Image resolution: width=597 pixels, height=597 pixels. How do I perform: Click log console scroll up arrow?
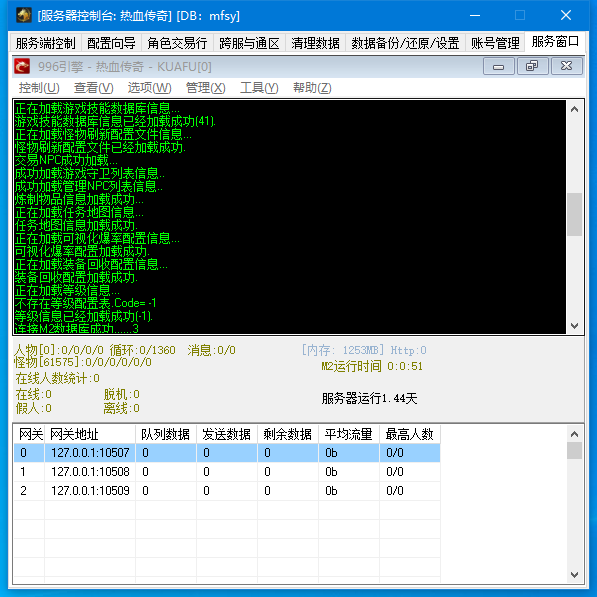click(575, 109)
